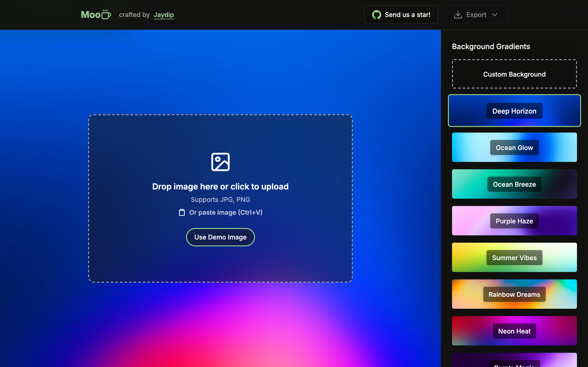
Task: Click the GitHub octocat icon
Action: click(x=376, y=15)
